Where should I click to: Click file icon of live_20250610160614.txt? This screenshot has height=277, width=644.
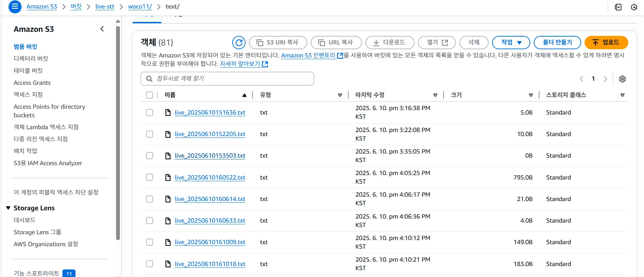point(168,199)
